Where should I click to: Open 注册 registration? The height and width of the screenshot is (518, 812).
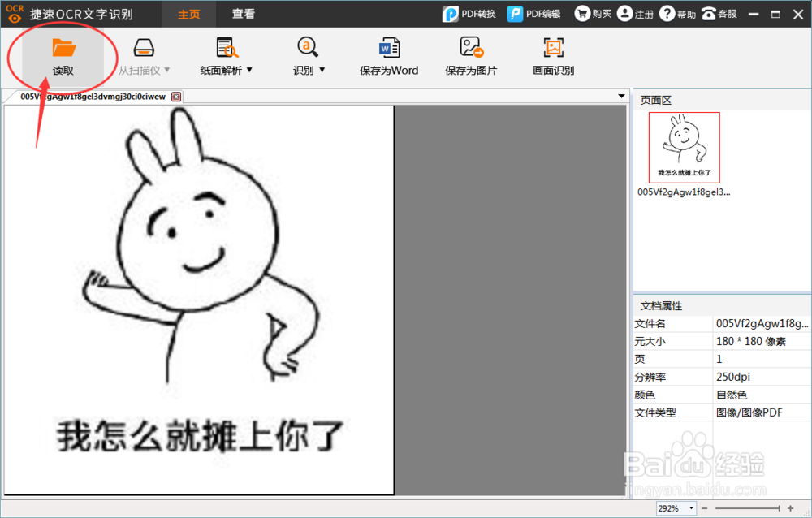tap(636, 14)
